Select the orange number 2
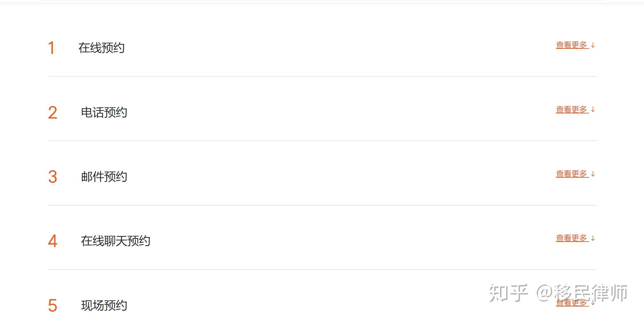The height and width of the screenshot is (320, 644). coord(52,113)
